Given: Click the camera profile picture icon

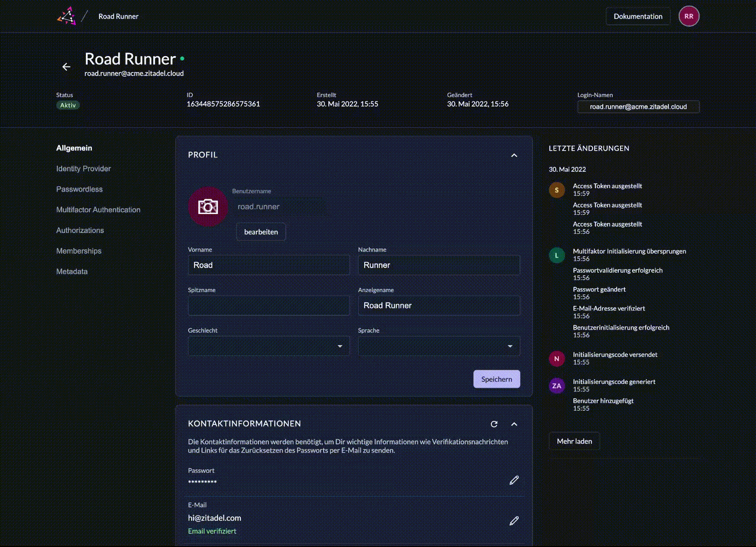Looking at the screenshot, I should click(x=208, y=207).
